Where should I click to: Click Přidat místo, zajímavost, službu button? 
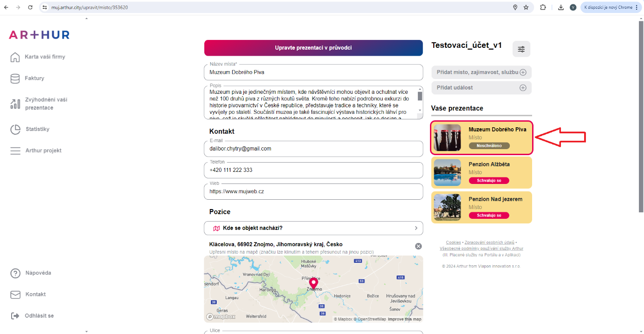(x=481, y=72)
